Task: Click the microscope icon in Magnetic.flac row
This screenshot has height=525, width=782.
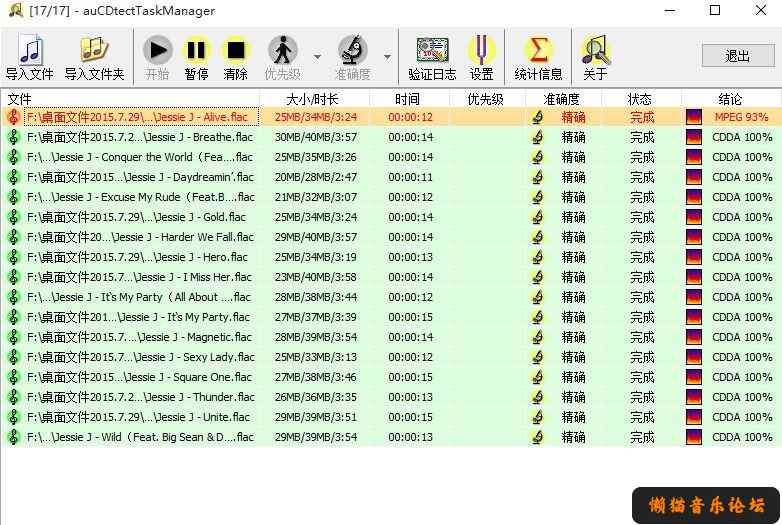Action: (537, 337)
